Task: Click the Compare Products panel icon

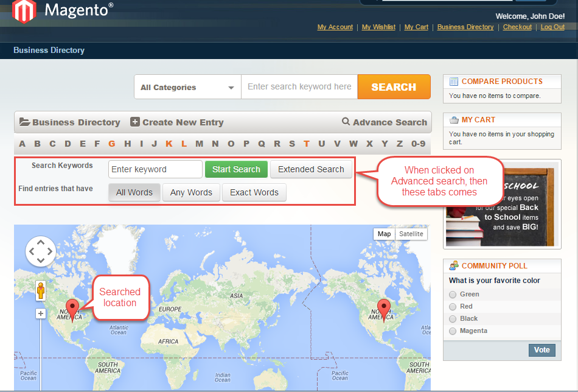Action: coord(454,82)
